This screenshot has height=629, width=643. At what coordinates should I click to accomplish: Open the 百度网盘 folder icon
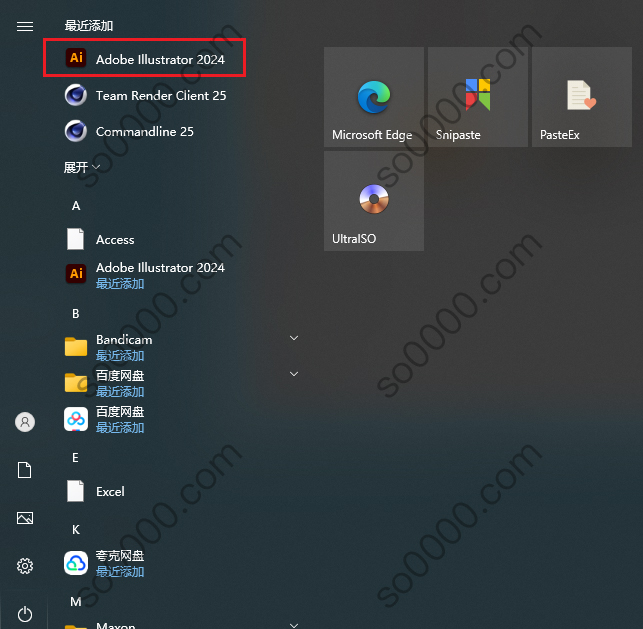click(x=76, y=383)
